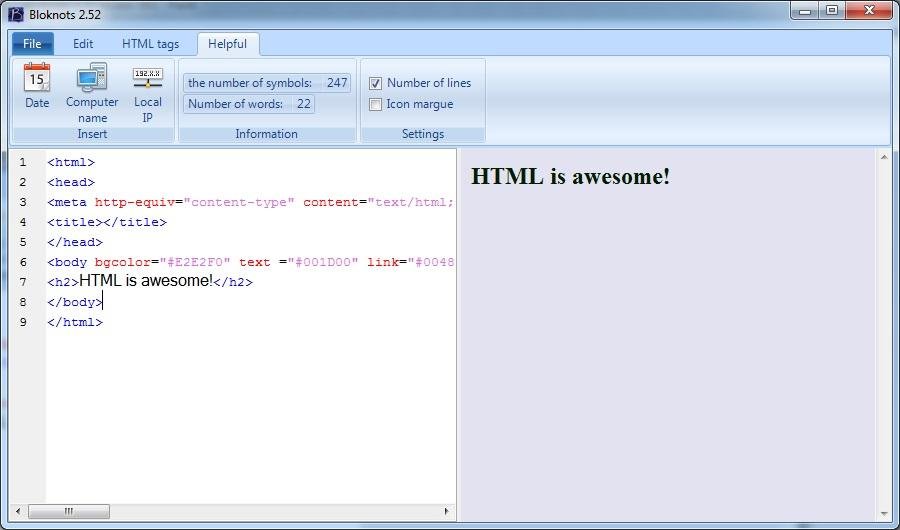Select the Helpful tab
This screenshot has width=900, height=530.
[x=228, y=44]
